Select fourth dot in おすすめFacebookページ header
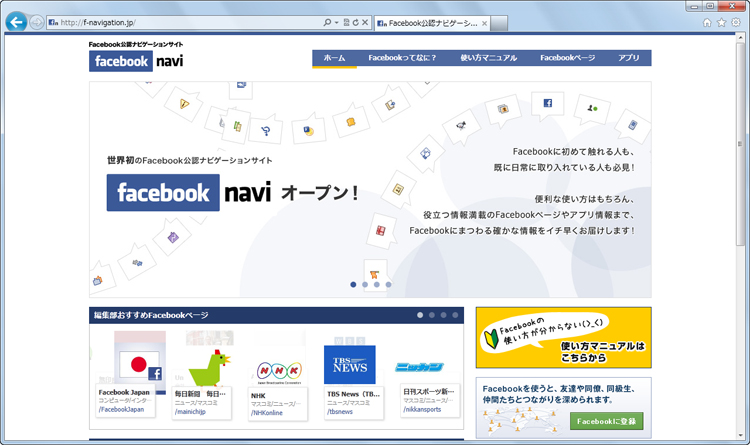 coord(455,315)
